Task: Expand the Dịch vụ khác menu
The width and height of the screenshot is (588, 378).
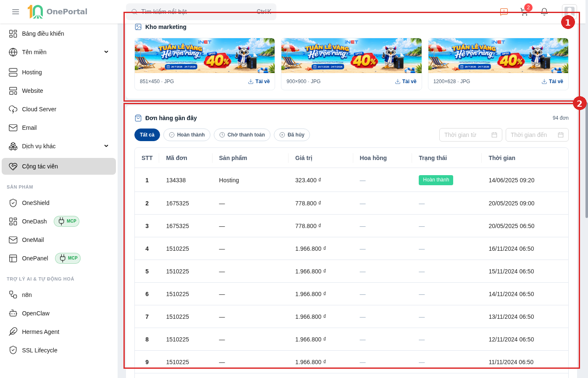Action: pos(59,146)
